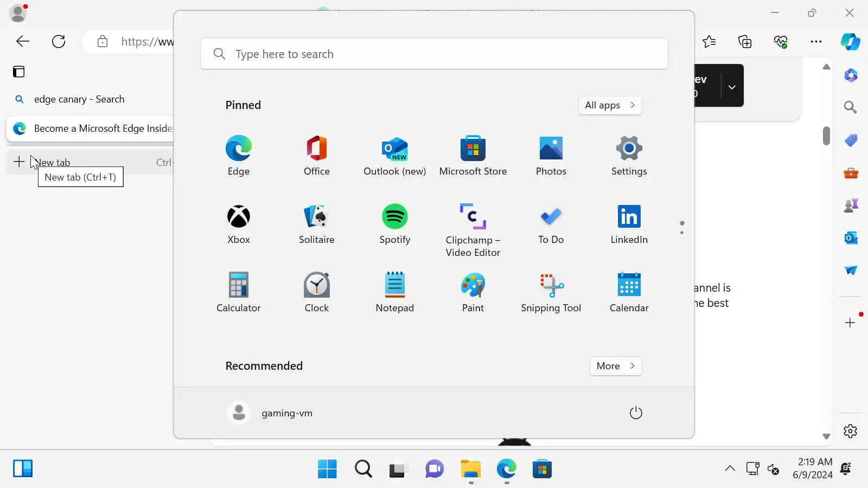Open Solitaire from Pinned apps
This screenshot has height=488, width=868.
click(x=317, y=224)
